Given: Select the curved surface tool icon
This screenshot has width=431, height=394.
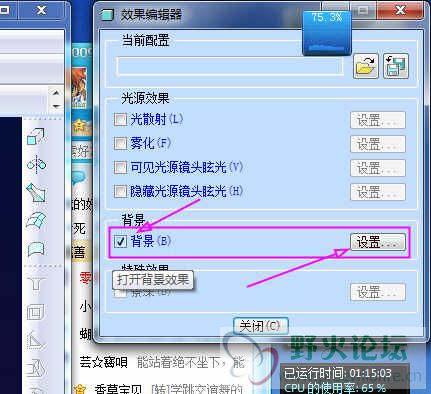Looking at the screenshot, I should click(36, 220).
